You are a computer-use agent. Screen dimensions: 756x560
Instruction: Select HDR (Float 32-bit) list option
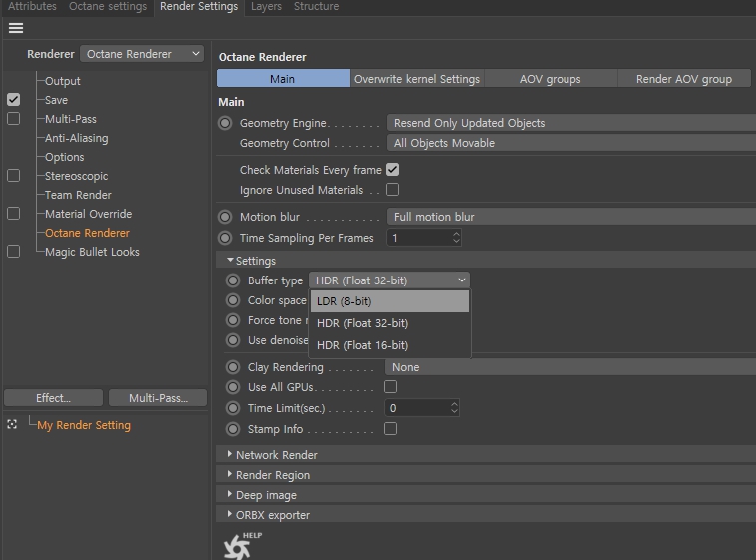[x=390, y=323]
